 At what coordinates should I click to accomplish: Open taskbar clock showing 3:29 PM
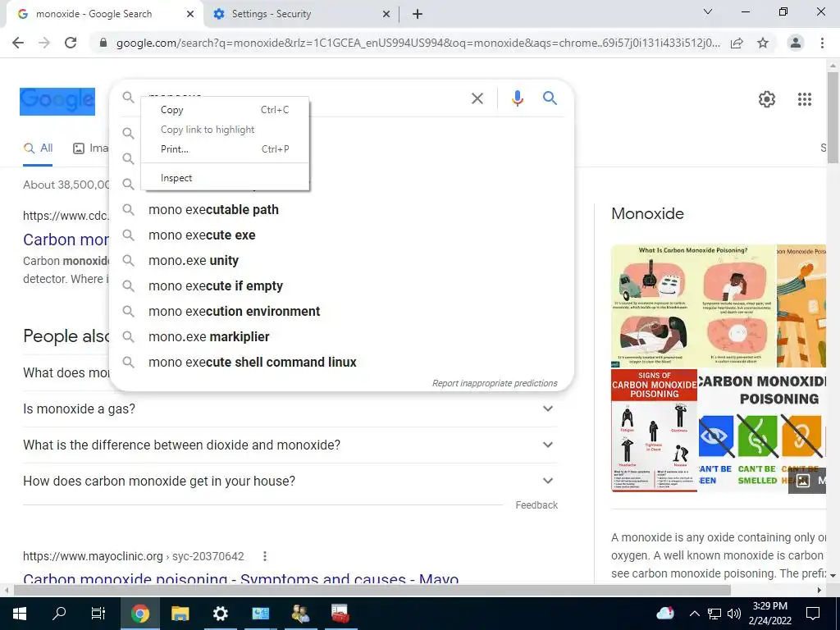(769, 614)
